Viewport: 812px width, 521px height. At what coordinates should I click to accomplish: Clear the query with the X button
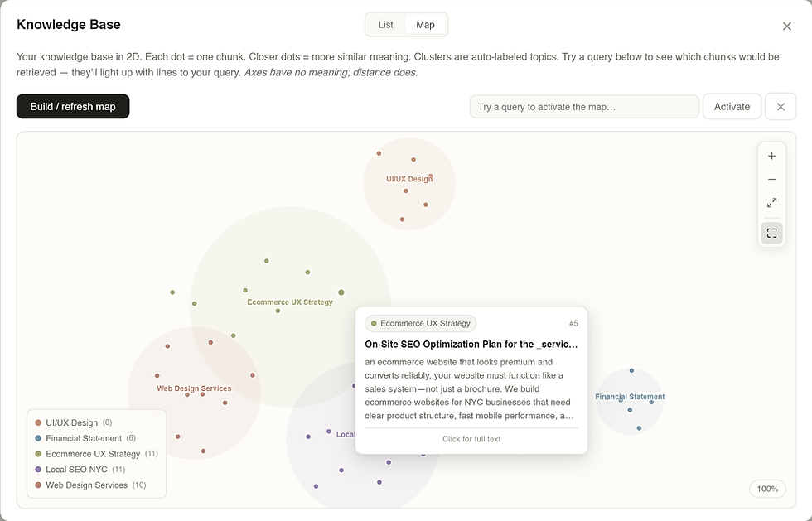781,107
